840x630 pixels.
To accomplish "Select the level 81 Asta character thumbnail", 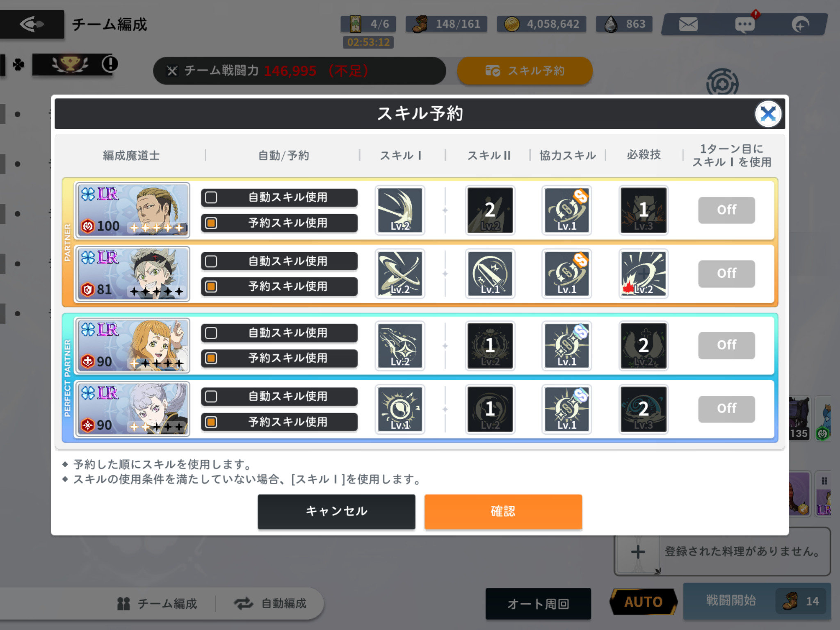I will [132, 274].
